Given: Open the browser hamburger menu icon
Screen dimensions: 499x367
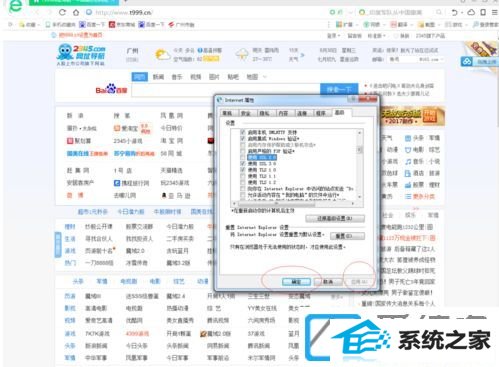Looking at the screenshot, I should [x=495, y=12].
